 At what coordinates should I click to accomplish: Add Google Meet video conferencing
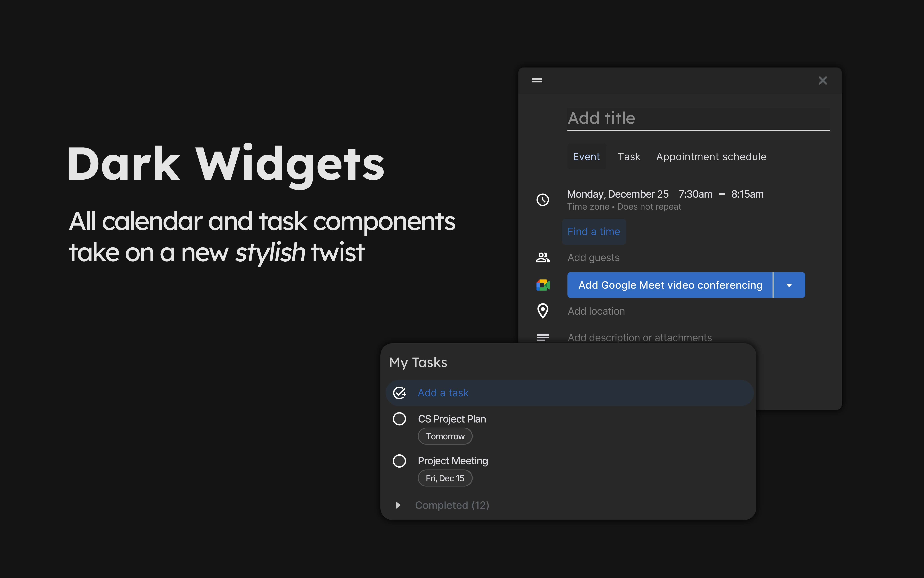pos(670,285)
